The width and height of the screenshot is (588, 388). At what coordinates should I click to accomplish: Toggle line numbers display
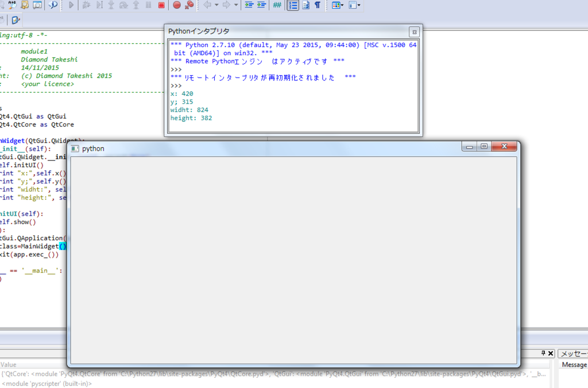click(x=293, y=5)
